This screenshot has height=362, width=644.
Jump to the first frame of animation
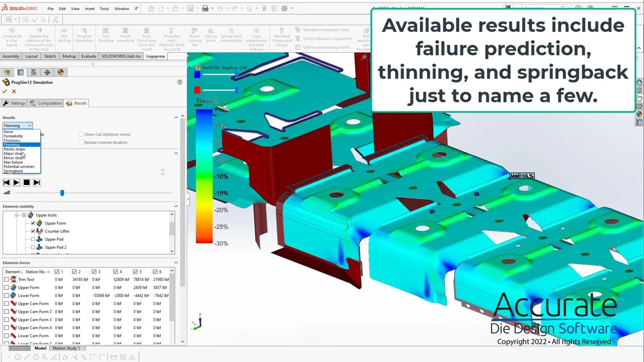click(7, 183)
